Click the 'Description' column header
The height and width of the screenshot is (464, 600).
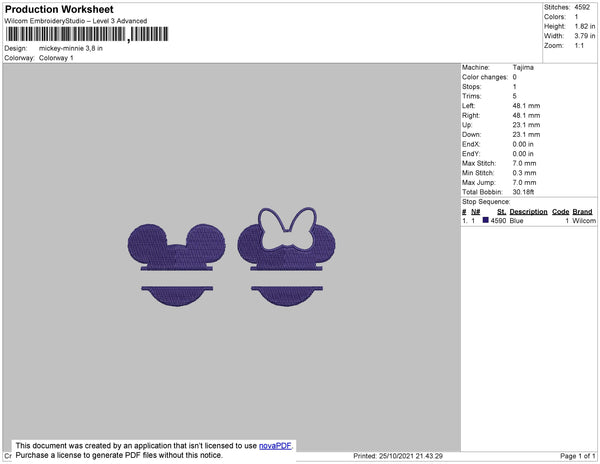tap(528, 212)
